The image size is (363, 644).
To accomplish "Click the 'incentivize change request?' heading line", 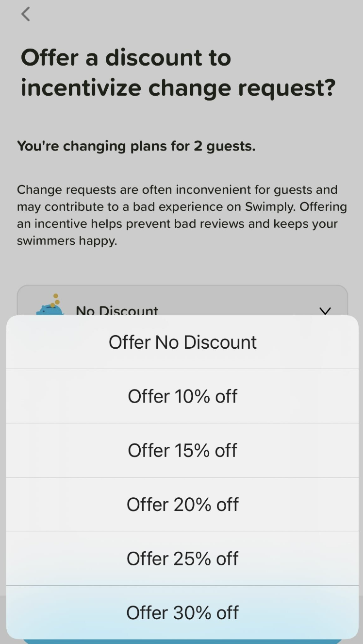I will 178,88.
